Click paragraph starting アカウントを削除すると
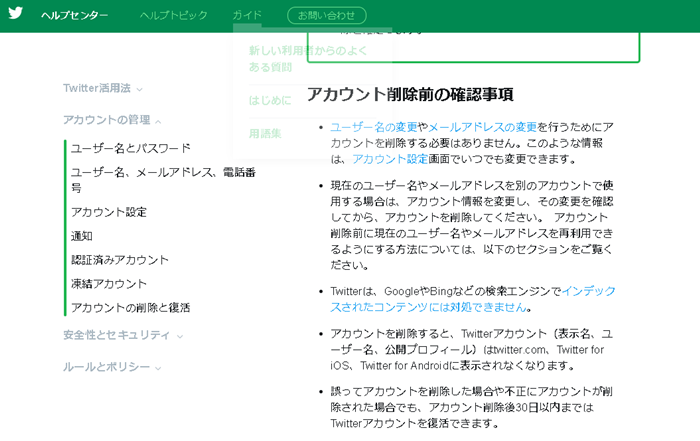 pos(472,349)
